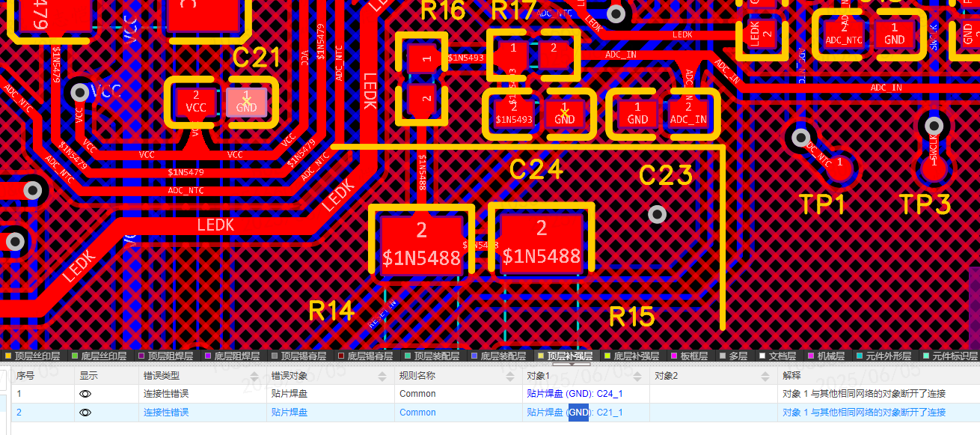
Task: Click the 底层丝印层 green color swatch
Action: pos(75,356)
